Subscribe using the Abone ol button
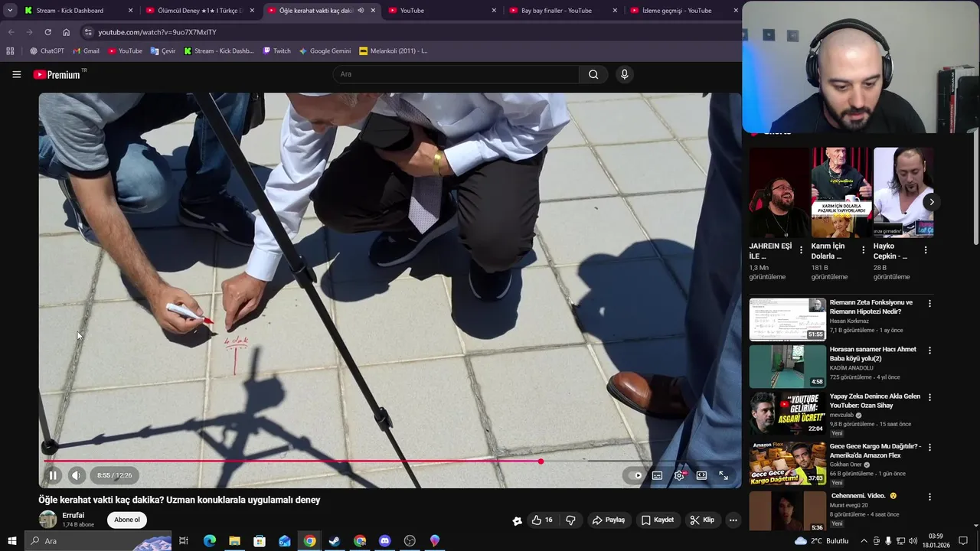The width and height of the screenshot is (980, 551). (x=127, y=520)
